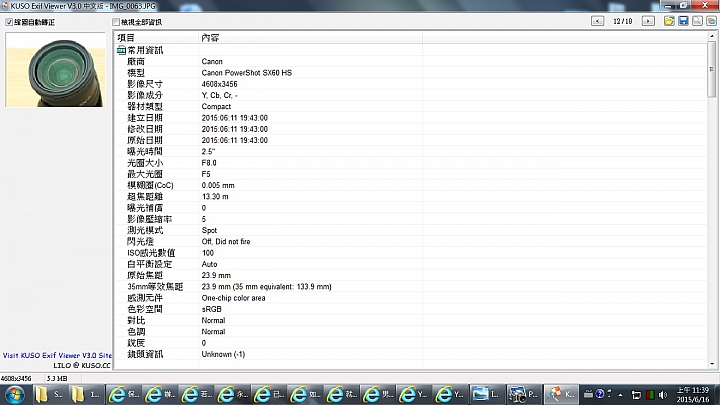The height and width of the screenshot is (405, 720).
Task: Select the 最大光圈 row showing F5
Action: click(411, 174)
